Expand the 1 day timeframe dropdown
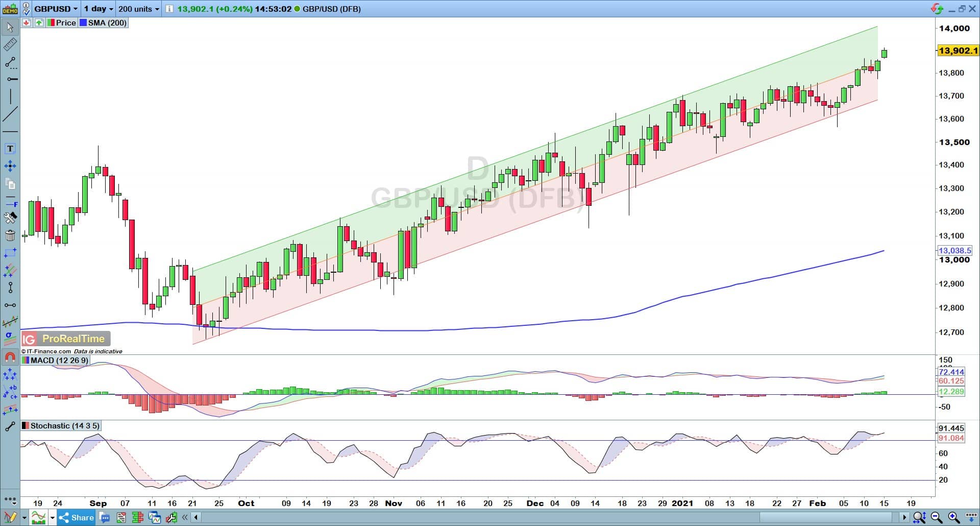 pos(98,9)
